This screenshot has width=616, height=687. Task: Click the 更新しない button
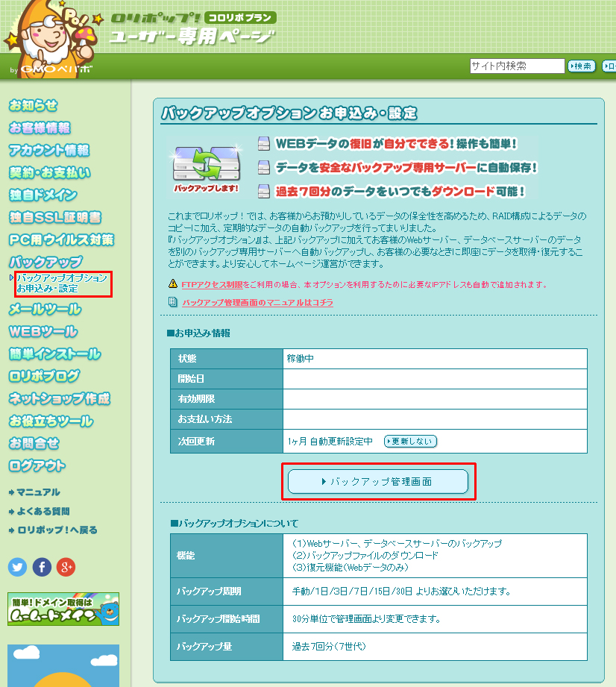(410, 441)
